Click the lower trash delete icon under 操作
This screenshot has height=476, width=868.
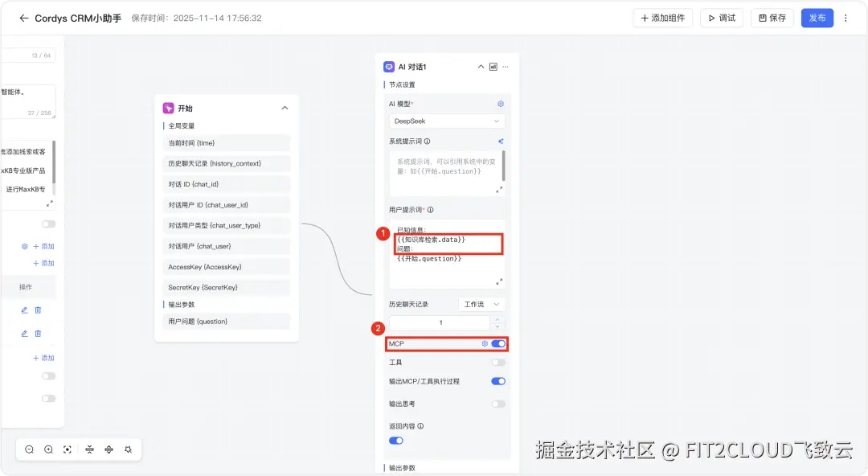point(39,334)
